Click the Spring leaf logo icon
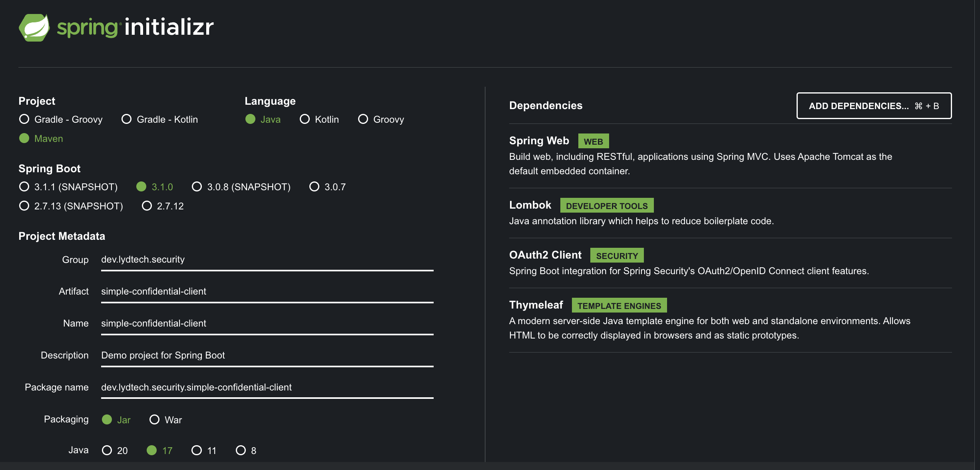The width and height of the screenshot is (980, 470). click(34, 28)
